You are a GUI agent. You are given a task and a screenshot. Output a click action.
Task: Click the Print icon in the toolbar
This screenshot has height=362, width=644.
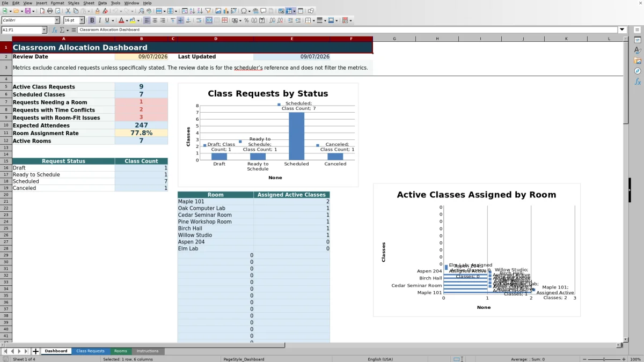(50, 11)
